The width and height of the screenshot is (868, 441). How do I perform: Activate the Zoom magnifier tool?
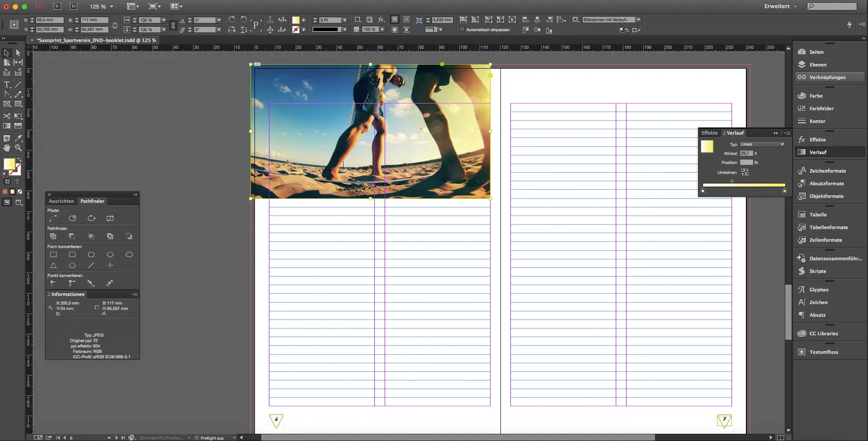coord(18,148)
